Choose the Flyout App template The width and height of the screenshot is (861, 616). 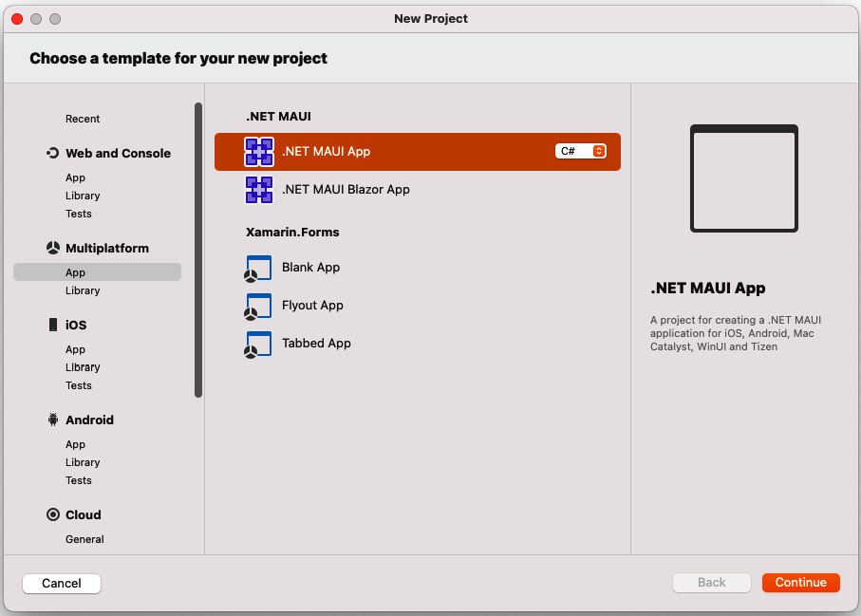click(312, 306)
